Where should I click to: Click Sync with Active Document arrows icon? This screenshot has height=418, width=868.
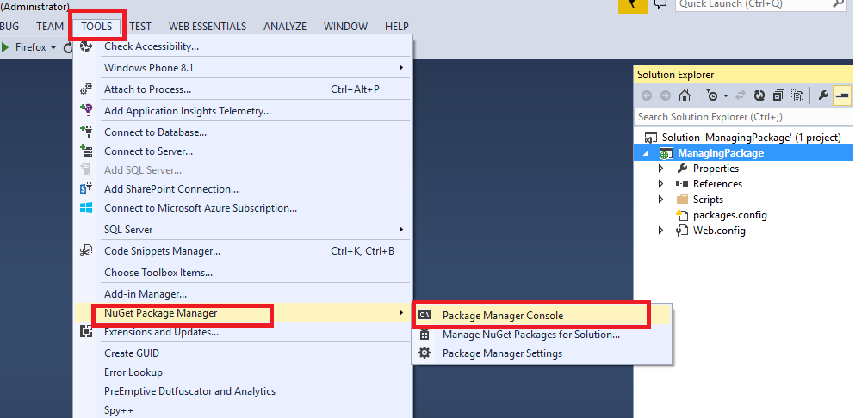click(x=741, y=95)
